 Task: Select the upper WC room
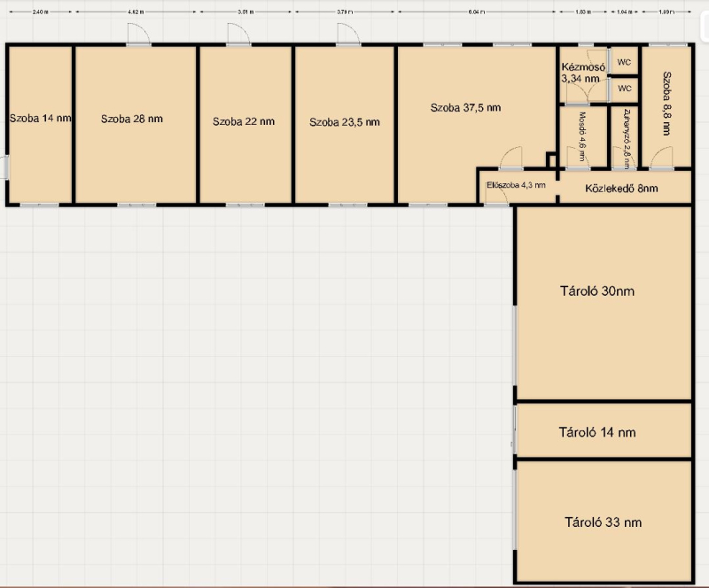coord(625,63)
